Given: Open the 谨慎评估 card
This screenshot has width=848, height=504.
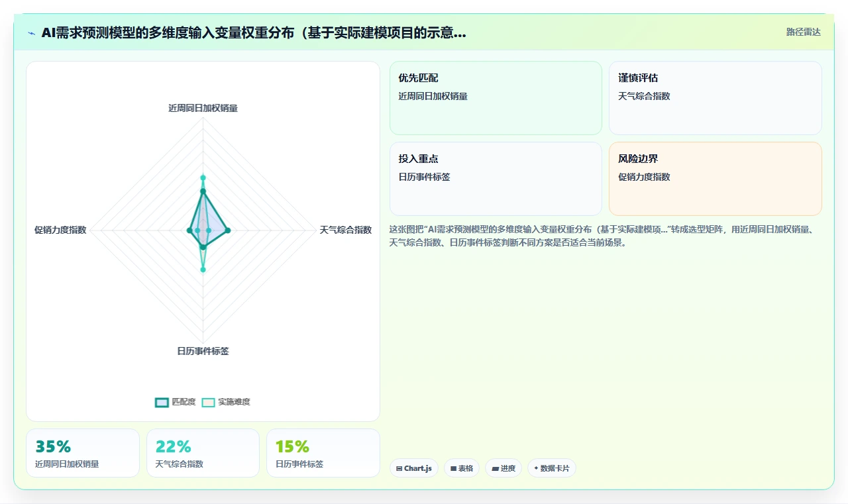Looking at the screenshot, I should pyautogui.click(x=715, y=98).
